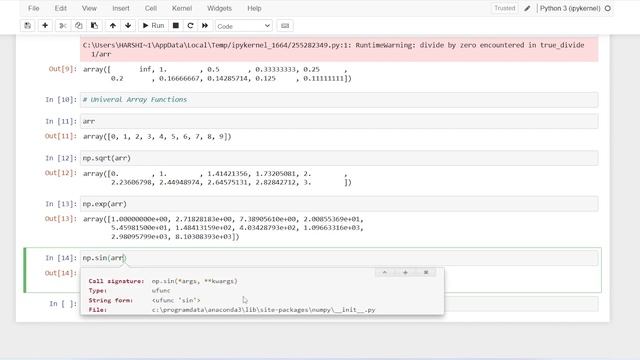Close the np.sin tooltip popup
The width and height of the screenshot is (640, 360).
pos(426,272)
